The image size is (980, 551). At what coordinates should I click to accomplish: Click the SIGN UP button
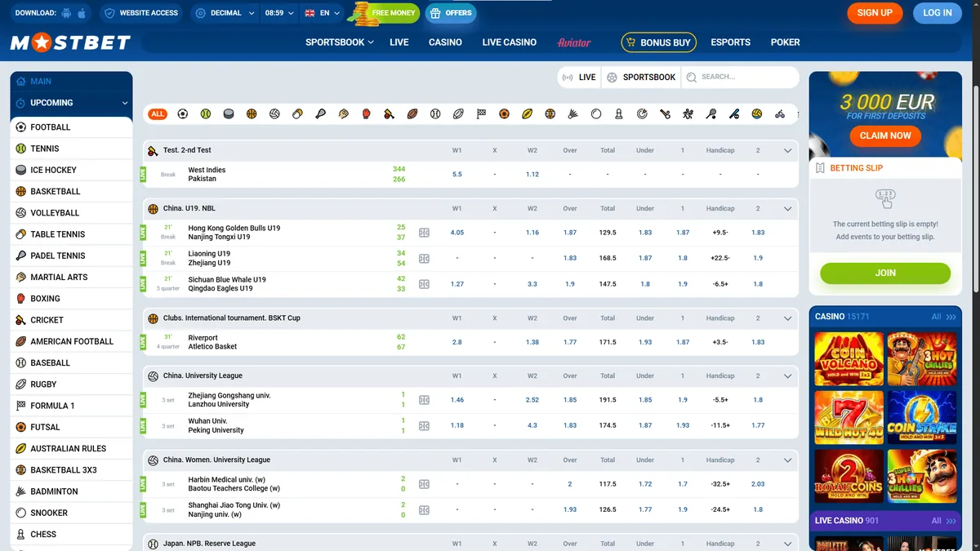pos(875,13)
